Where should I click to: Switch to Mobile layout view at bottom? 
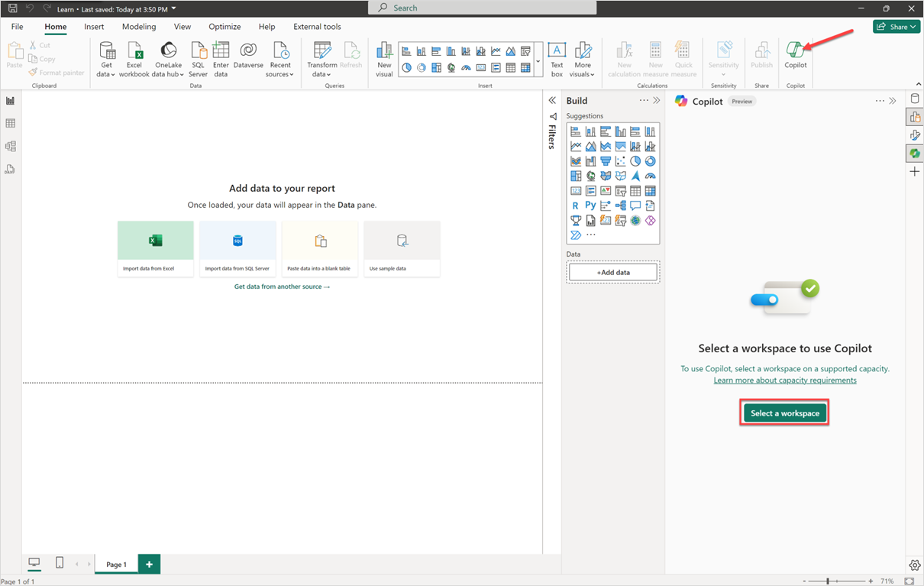point(58,563)
